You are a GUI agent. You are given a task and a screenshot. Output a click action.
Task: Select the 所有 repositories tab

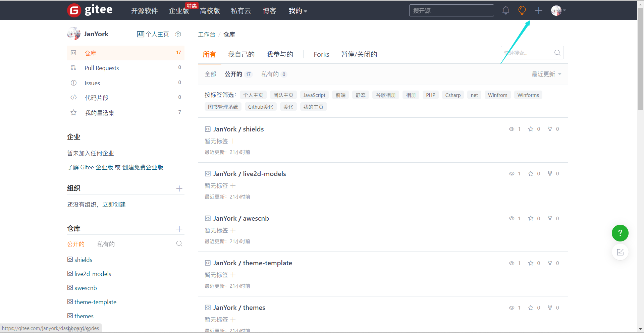209,54
